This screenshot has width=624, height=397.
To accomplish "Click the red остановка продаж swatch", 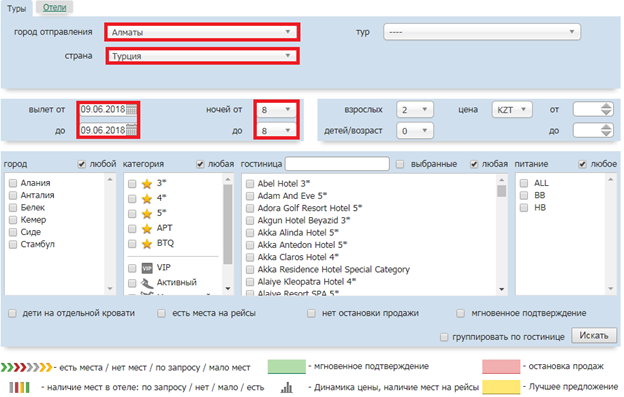I will pyautogui.click(x=501, y=367).
